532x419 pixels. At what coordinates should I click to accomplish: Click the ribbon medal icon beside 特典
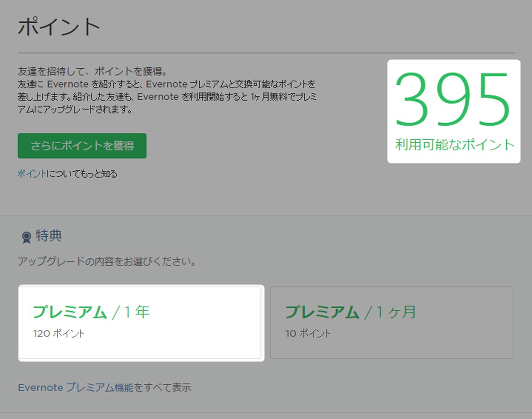pyautogui.click(x=26, y=238)
